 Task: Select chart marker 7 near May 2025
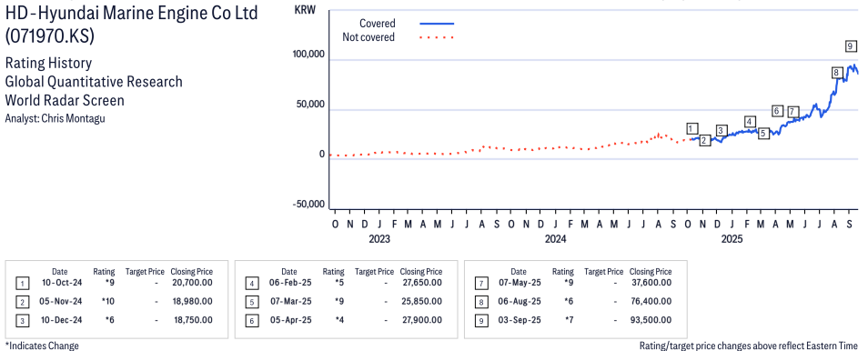792,112
